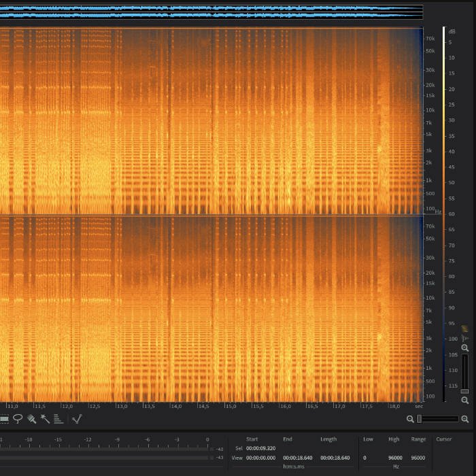Viewport: 476px width, 476px height.
Task: Select the Harmonics selection tool
Action: click(58, 419)
